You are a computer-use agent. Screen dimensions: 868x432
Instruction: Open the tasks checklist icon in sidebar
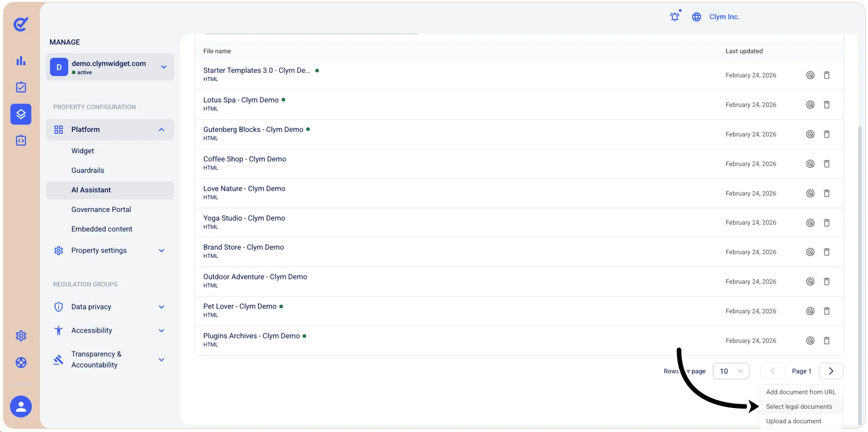click(x=21, y=87)
